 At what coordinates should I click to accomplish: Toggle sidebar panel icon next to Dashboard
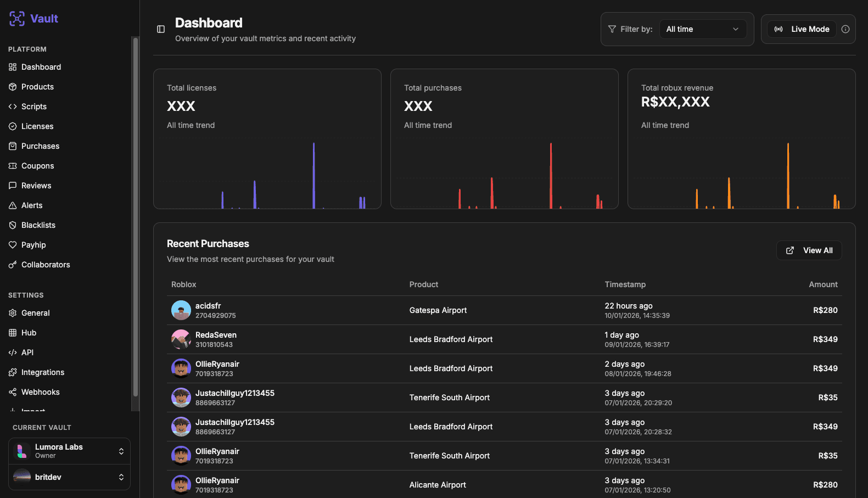pos(161,29)
